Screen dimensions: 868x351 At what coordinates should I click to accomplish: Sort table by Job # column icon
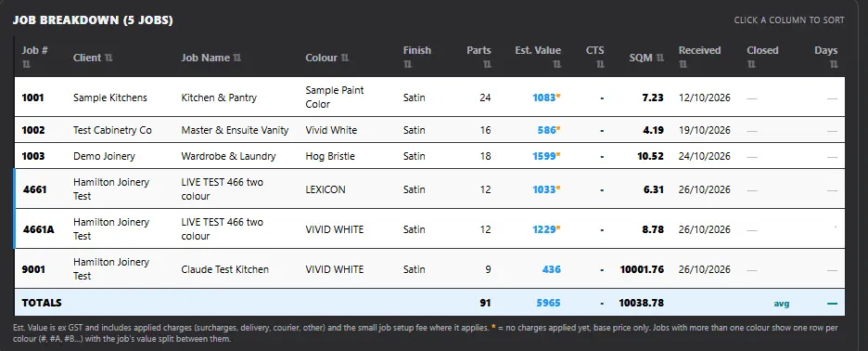pos(25,65)
